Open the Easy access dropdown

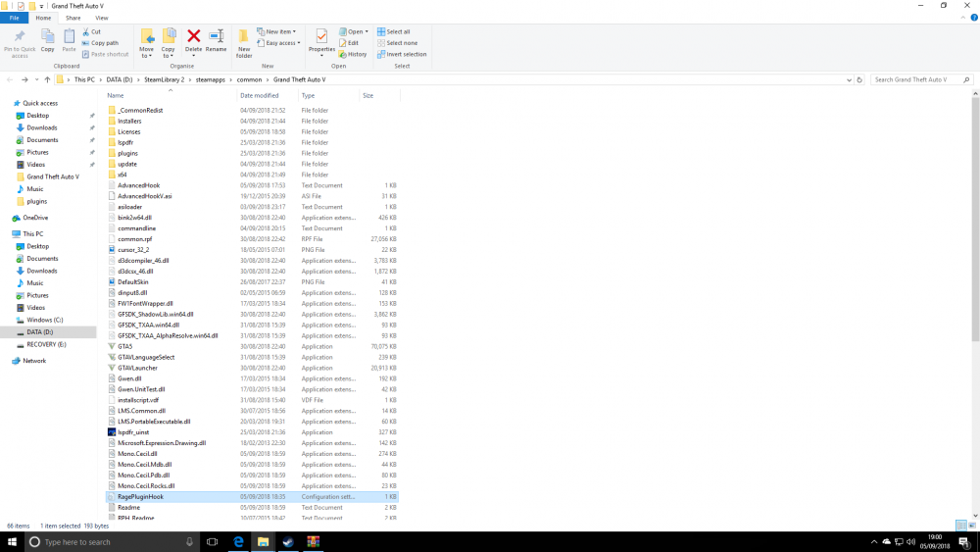pyautogui.click(x=278, y=43)
